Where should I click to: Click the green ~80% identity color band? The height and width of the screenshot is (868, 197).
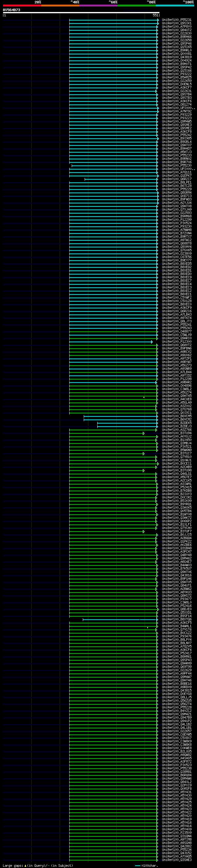tap(137, 6)
